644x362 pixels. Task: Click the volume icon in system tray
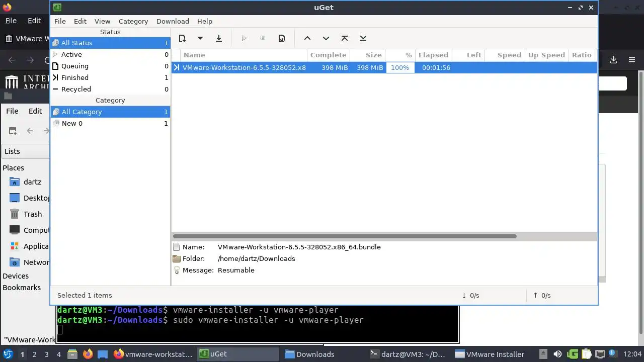point(557,354)
